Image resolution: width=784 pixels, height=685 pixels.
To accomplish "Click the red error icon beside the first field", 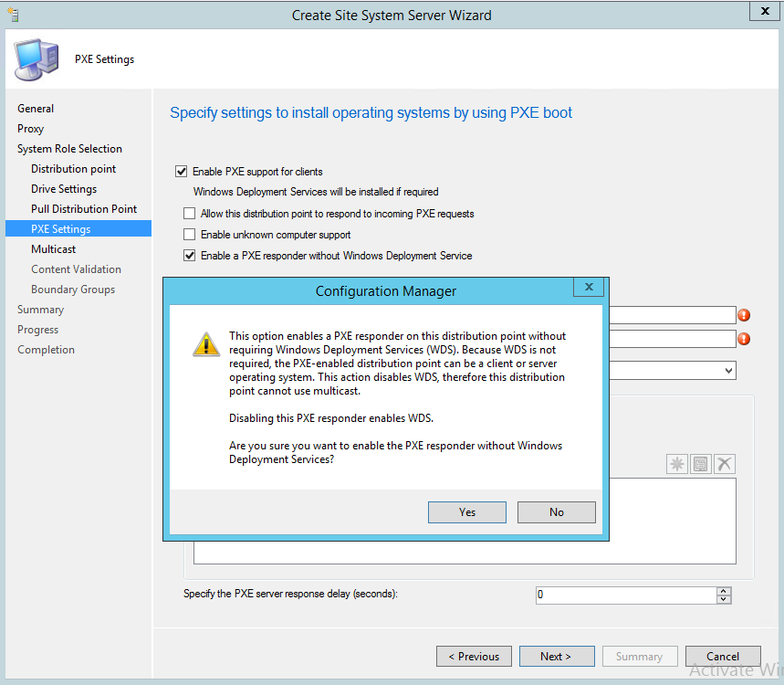I will (745, 314).
